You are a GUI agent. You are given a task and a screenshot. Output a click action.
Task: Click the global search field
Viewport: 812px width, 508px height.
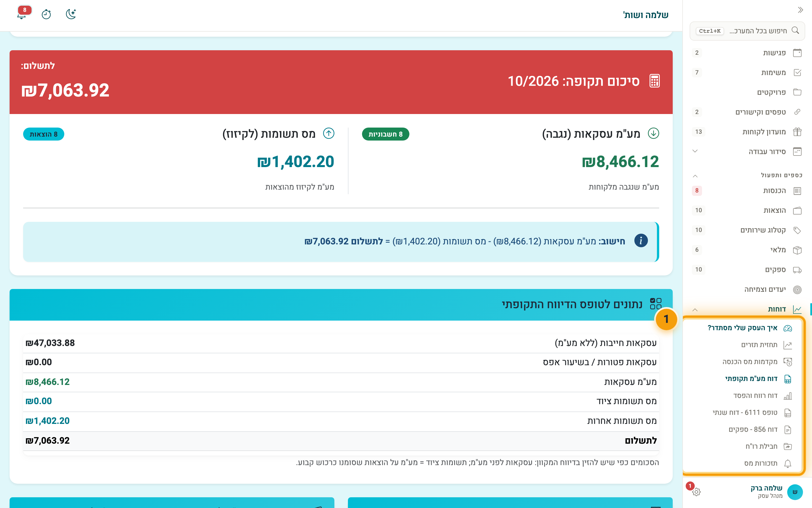747,31
